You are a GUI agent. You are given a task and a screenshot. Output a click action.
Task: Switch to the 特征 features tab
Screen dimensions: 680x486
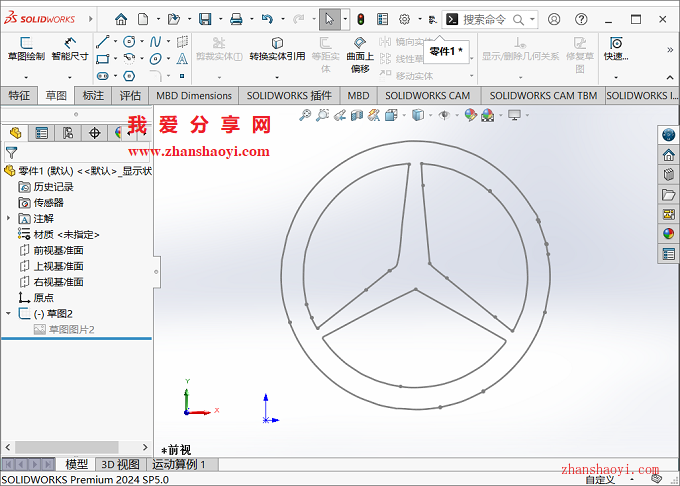click(x=19, y=95)
